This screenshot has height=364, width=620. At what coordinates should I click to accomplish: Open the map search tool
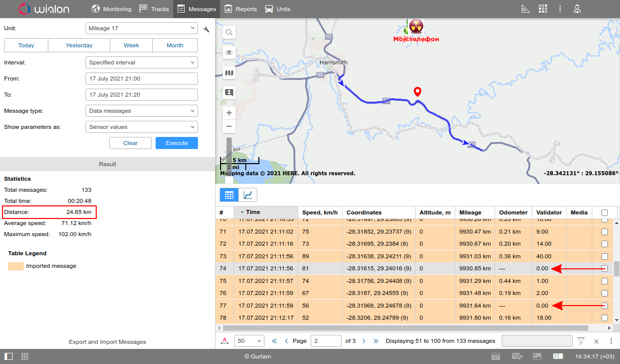[229, 33]
